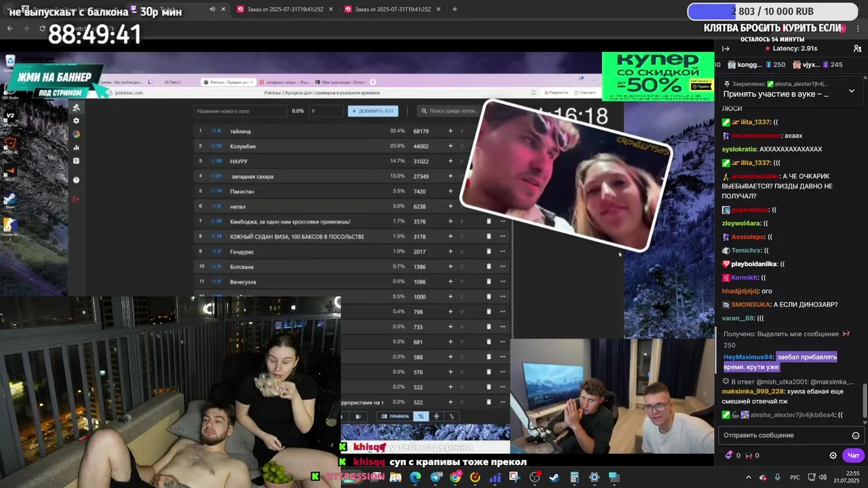This screenshot has width=868, height=488.
Task: Open Chrome from the taskbar
Action: click(455, 477)
